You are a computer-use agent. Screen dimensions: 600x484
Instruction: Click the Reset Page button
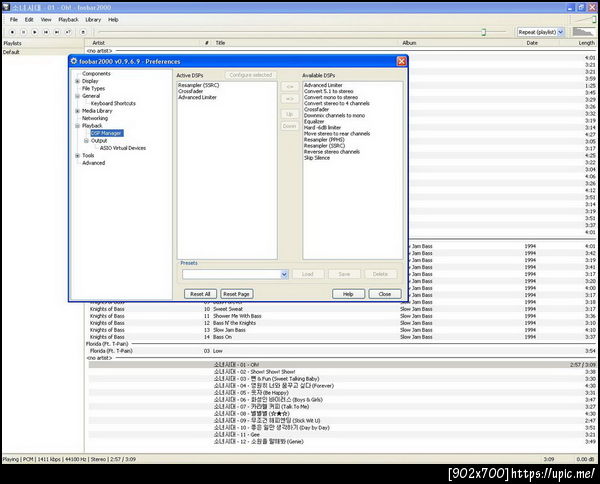click(x=236, y=294)
